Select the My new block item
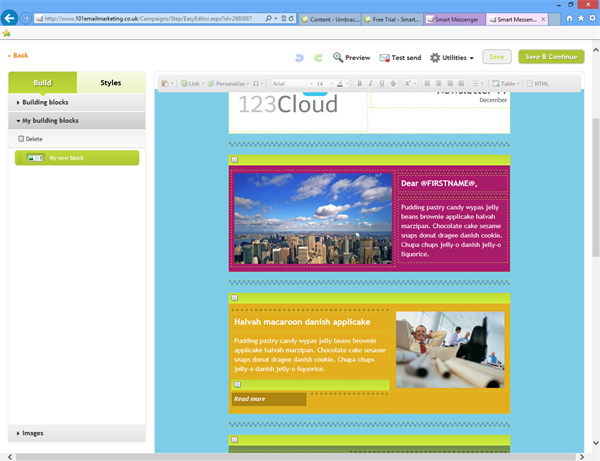The image size is (600, 461). (77, 158)
